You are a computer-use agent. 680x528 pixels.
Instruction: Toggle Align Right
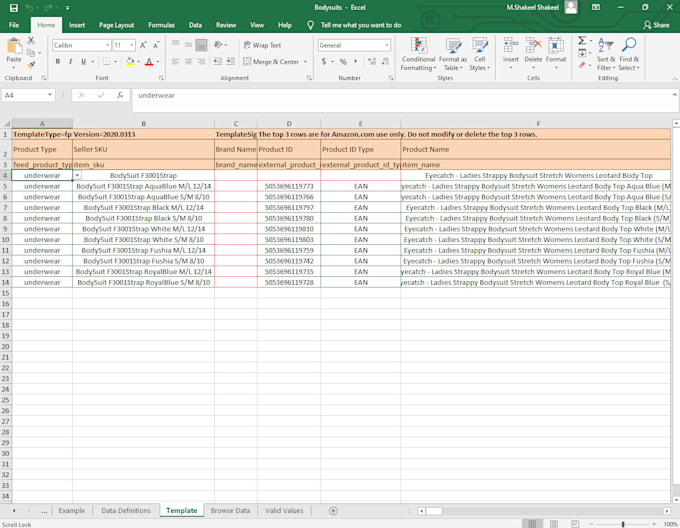click(x=201, y=62)
